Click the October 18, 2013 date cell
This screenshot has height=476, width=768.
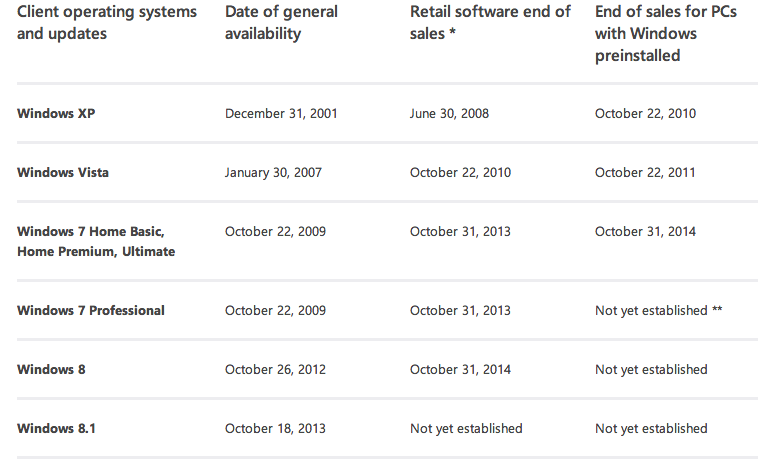coord(275,429)
